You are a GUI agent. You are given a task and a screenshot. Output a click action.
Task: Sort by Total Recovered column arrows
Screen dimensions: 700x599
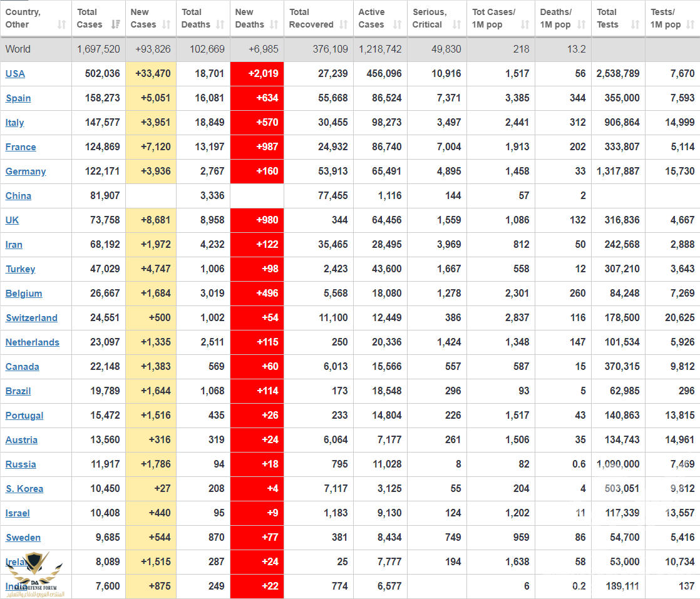coord(343,24)
